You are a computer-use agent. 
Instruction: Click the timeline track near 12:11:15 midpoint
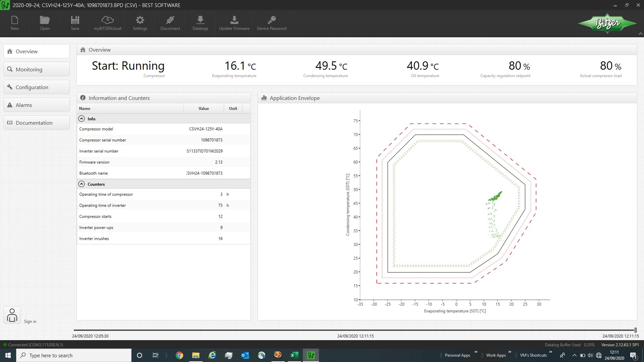click(355, 330)
